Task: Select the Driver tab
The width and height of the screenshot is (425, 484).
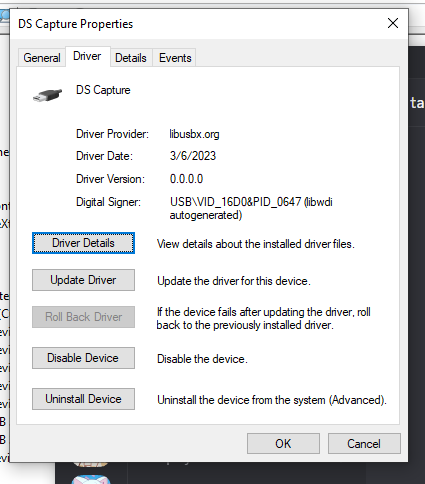Action: coord(87,56)
